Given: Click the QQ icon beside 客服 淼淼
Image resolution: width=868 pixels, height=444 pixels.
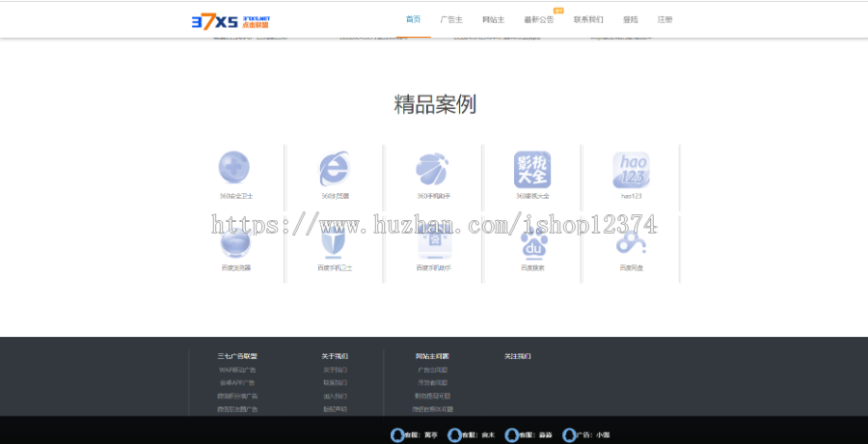Looking at the screenshot, I should [x=512, y=435].
